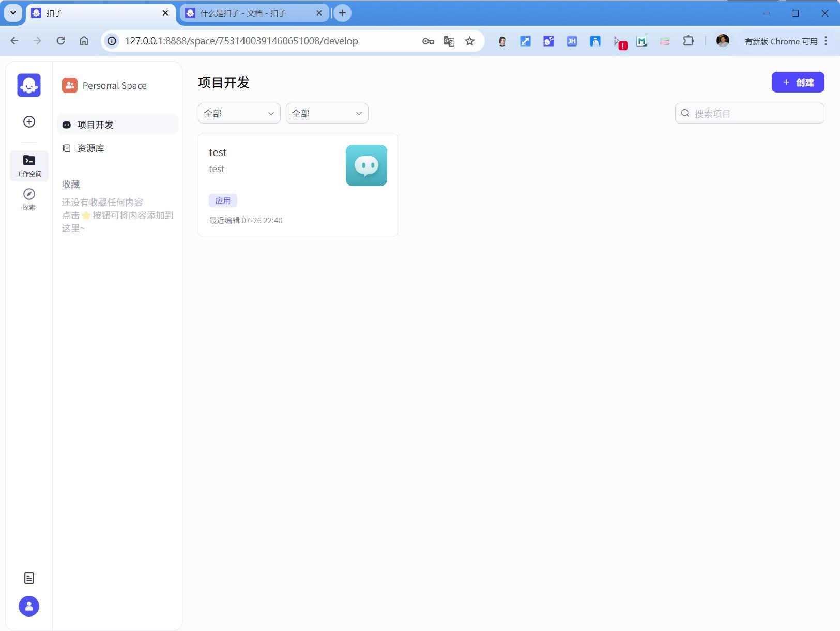Viewport: 840px width, 631px height.
Task: Click the 创建 button
Action: (x=798, y=82)
